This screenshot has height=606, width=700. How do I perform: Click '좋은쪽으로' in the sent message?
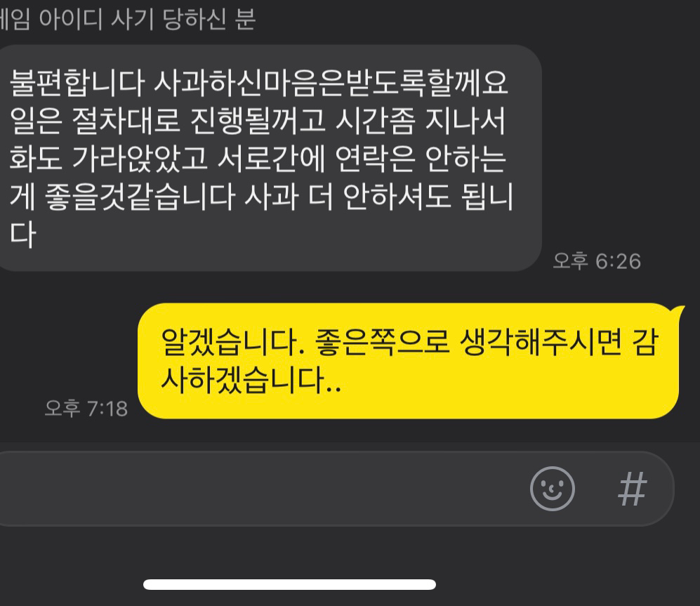tap(382, 343)
